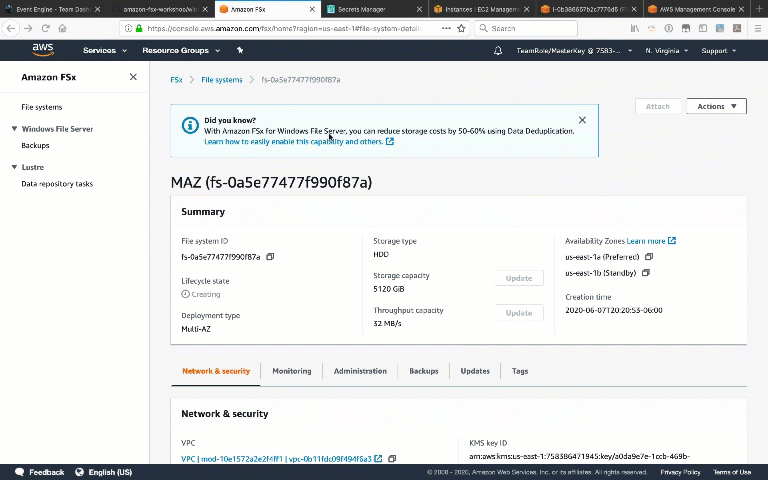The height and width of the screenshot is (480, 768).
Task: Dismiss the Did you know banner
Action: click(x=582, y=120)
